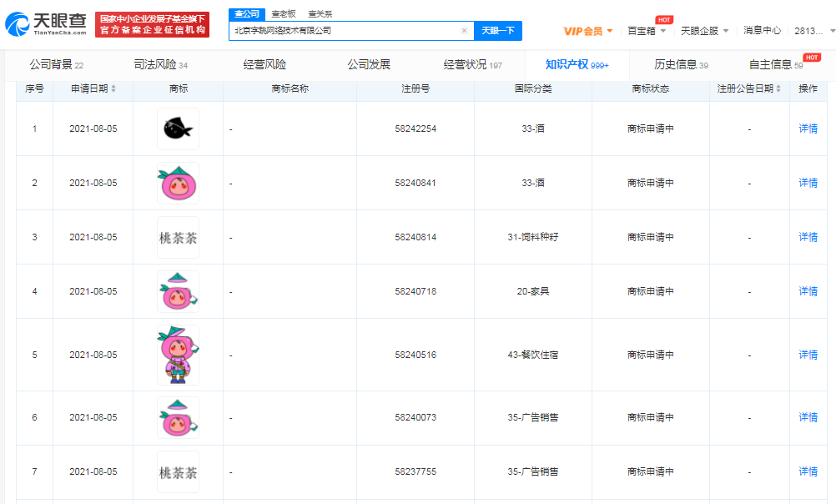Switch to the 查老板 search tab
This screenshot has height=504, width=836.
point(283,14)
